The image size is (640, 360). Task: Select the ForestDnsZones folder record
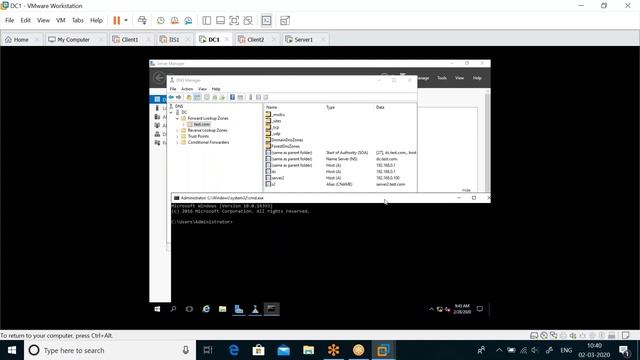[285, 146]
